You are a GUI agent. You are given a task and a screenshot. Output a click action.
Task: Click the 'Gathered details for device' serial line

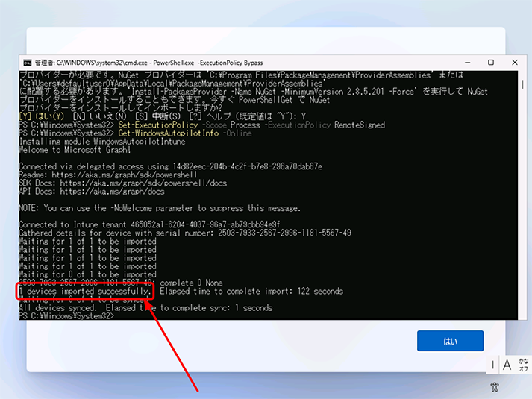185,233
